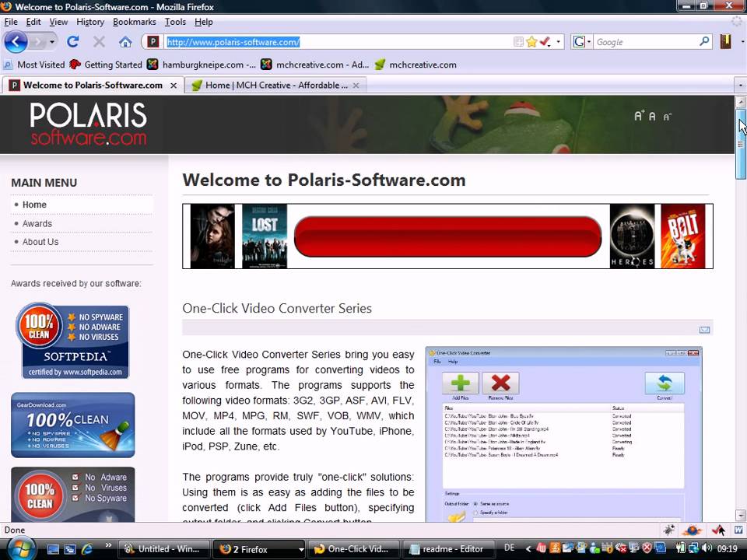Viewport: 747px width, 560px height.
Task: Open the Tools menu
Action: (x=175, y=22)
